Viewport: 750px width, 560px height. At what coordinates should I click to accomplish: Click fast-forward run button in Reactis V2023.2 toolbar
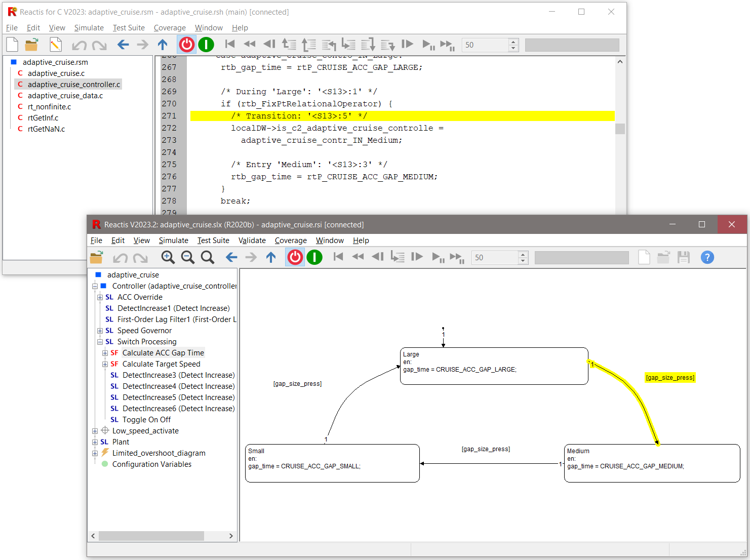[457, 258]
